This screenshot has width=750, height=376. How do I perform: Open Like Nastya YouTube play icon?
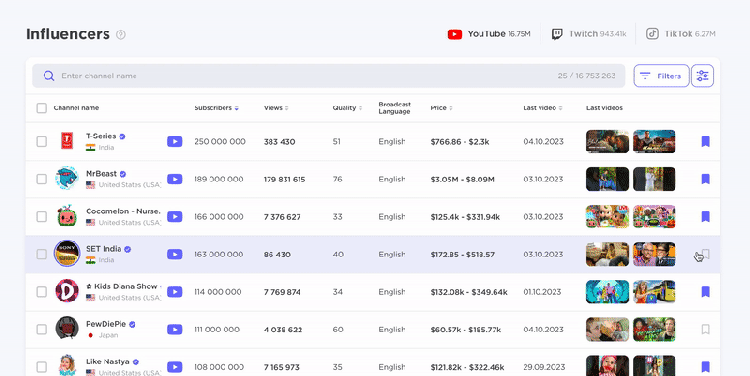[175, 367]
